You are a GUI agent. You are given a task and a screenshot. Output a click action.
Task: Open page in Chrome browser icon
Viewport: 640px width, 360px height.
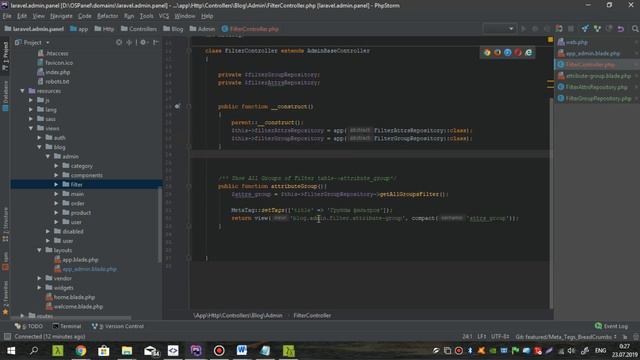pyautogui.click(x=487, y=52)
